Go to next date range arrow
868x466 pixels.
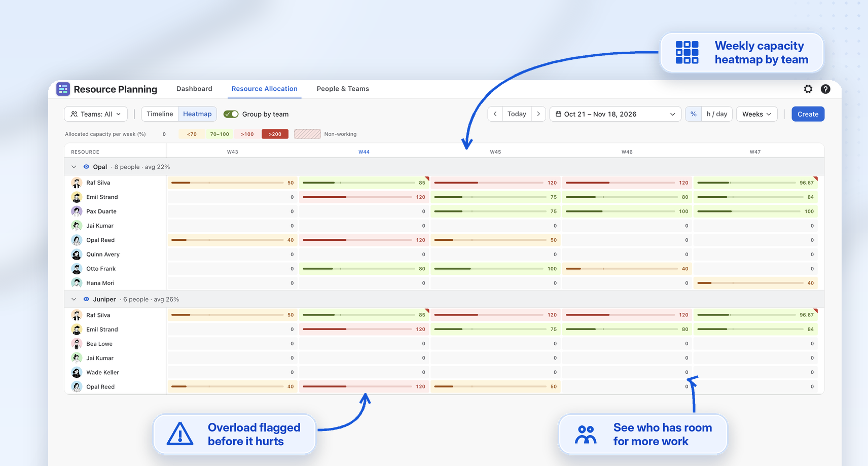(x=538, y=114)
